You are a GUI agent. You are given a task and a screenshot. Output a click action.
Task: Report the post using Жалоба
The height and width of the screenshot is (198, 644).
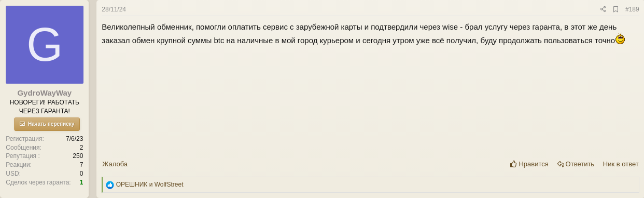tap(115, 164)
